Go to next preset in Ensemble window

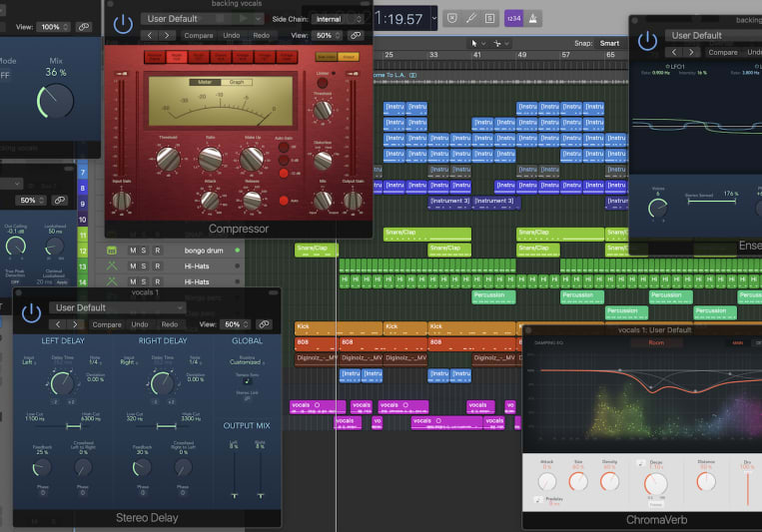pyautogui.click(x=691, y=52)
